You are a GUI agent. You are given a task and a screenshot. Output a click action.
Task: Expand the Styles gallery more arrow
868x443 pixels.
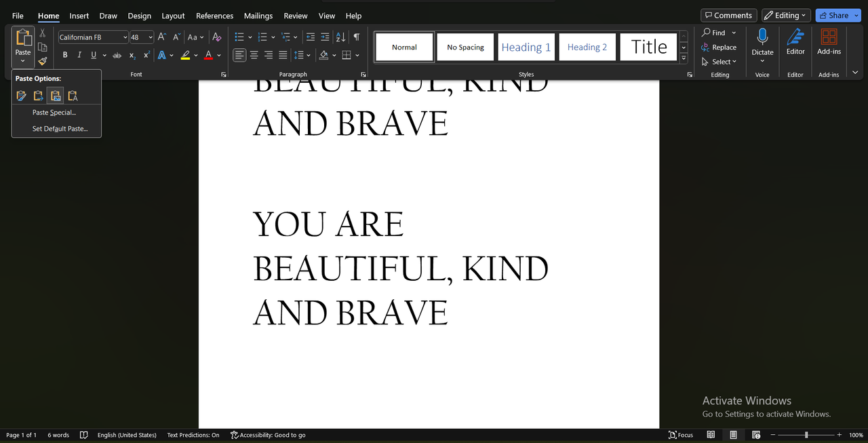pyautogui.click(x=684, y=58)
